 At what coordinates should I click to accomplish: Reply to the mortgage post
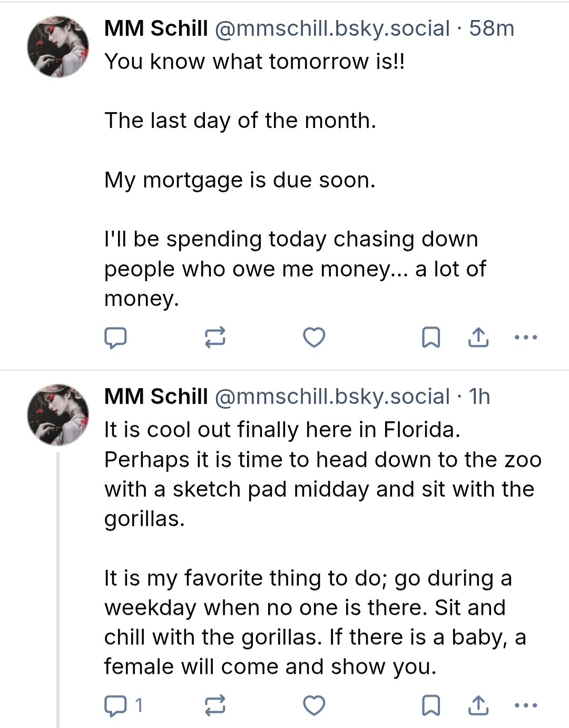click(x=115, y=338)
